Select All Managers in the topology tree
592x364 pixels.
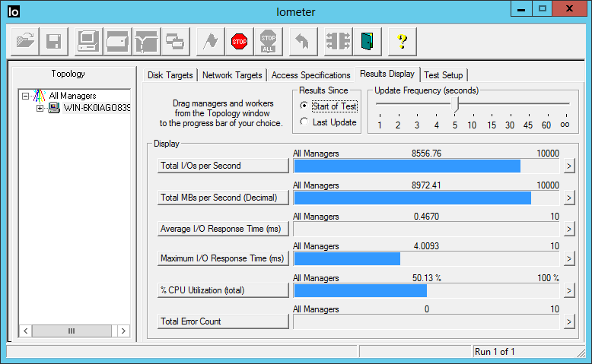pos(72,96)
